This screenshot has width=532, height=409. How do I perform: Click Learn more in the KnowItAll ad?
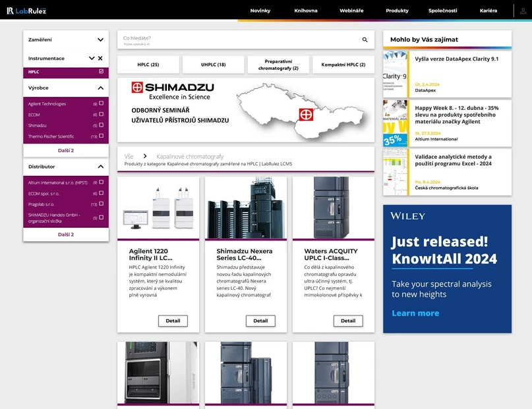(x=415, y=313)
